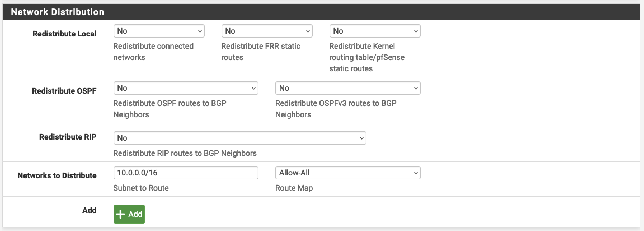Open the OSPF routes to BGP dropdown

[186, 89]
